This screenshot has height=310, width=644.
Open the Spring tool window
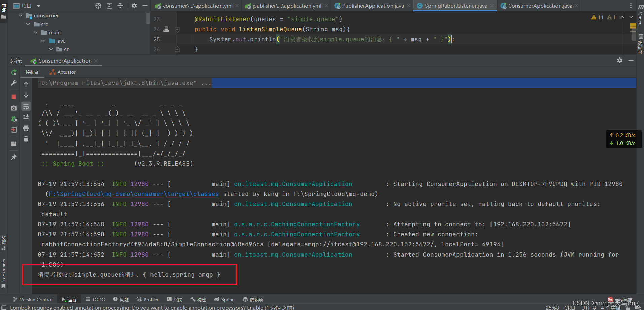tap(225, 300)
